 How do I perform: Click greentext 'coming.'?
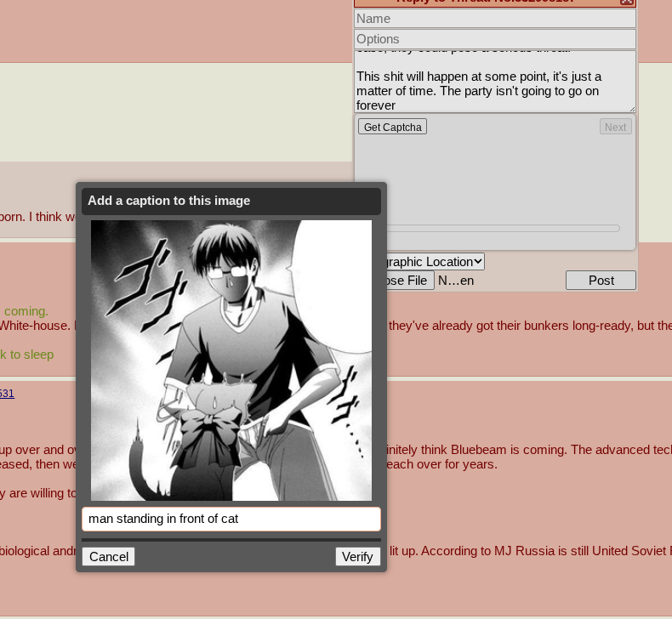tap(26, 311)
